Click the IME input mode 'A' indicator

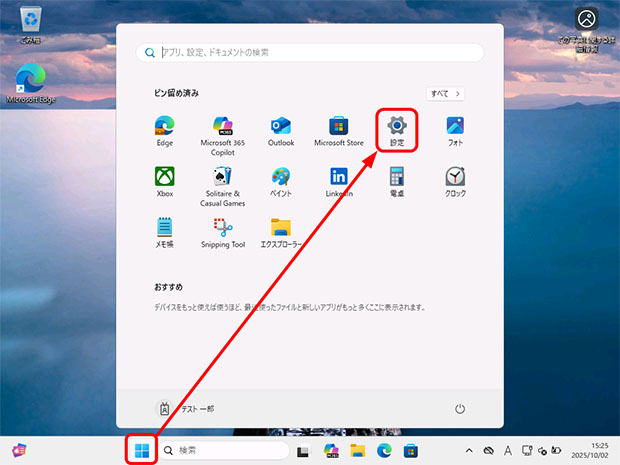click(x=508, y=450)
